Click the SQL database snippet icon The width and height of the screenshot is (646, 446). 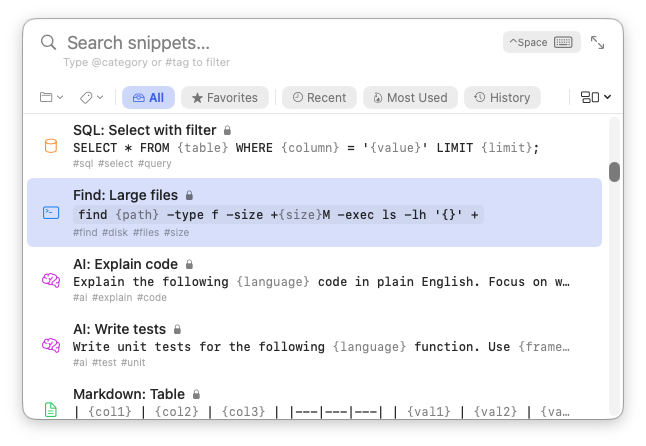click(51, 146)
